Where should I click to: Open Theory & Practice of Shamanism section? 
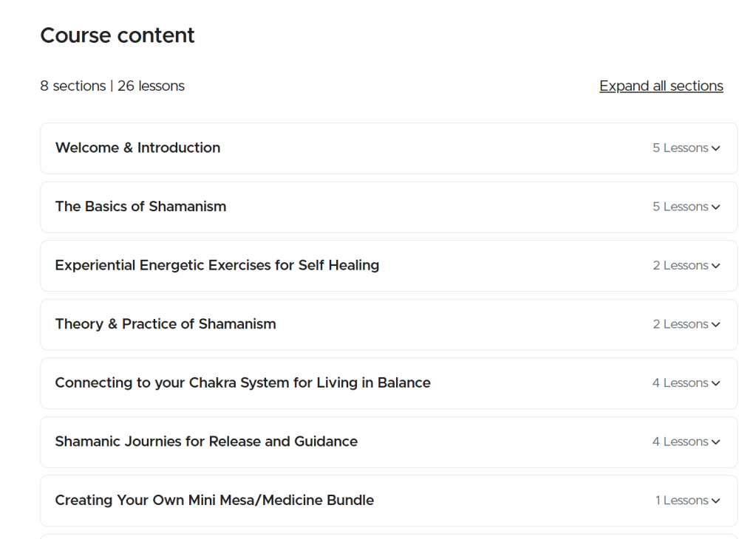coord(166,324)
